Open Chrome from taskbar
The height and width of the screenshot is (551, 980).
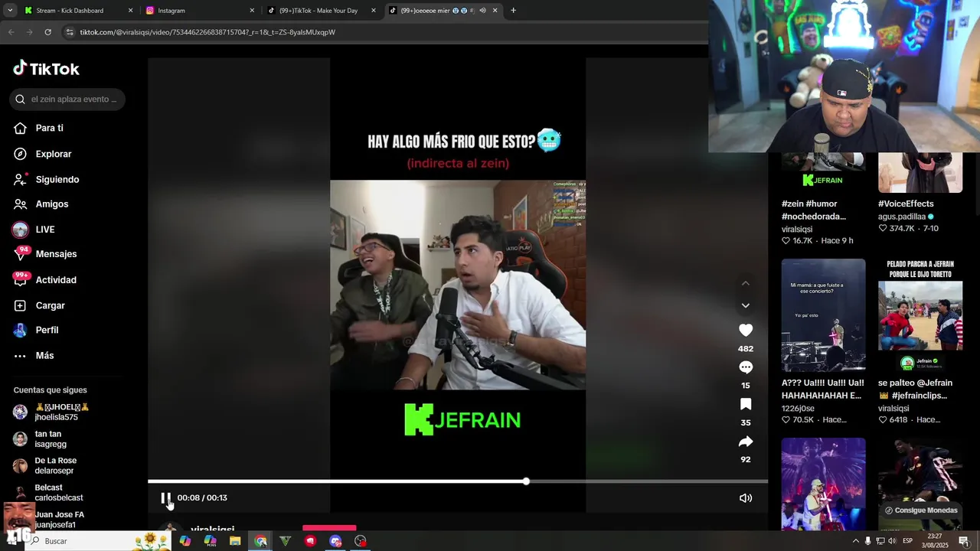[261, 541]
